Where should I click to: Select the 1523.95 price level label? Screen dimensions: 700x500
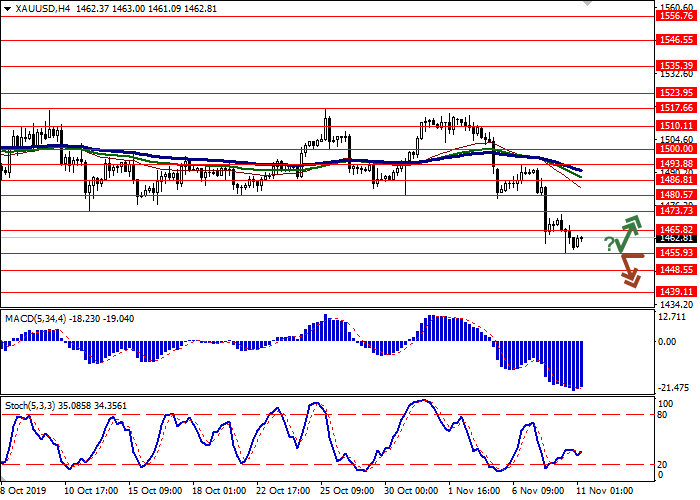(676, 92)
